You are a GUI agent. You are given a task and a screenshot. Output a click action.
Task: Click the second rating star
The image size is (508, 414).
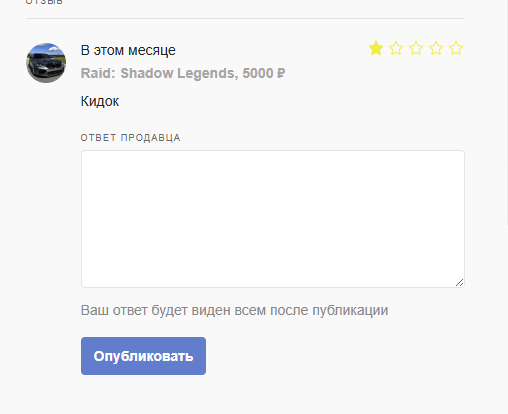(x=396, y=48)
